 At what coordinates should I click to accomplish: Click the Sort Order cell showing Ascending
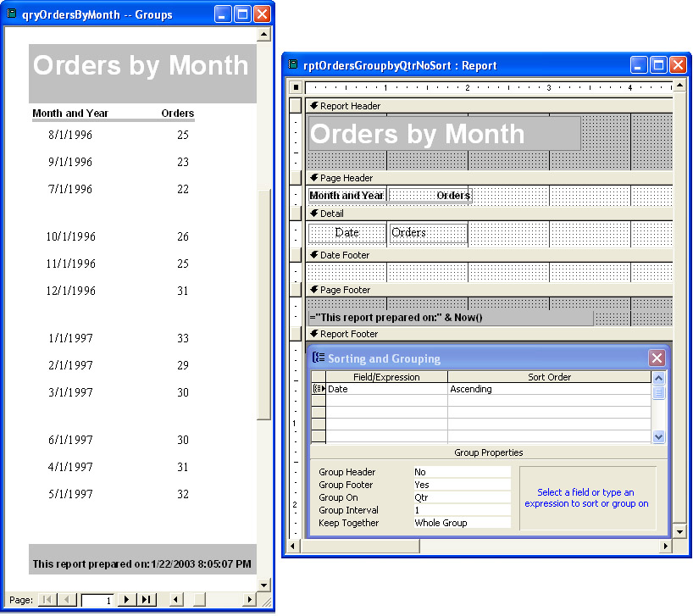click(549, 390)
